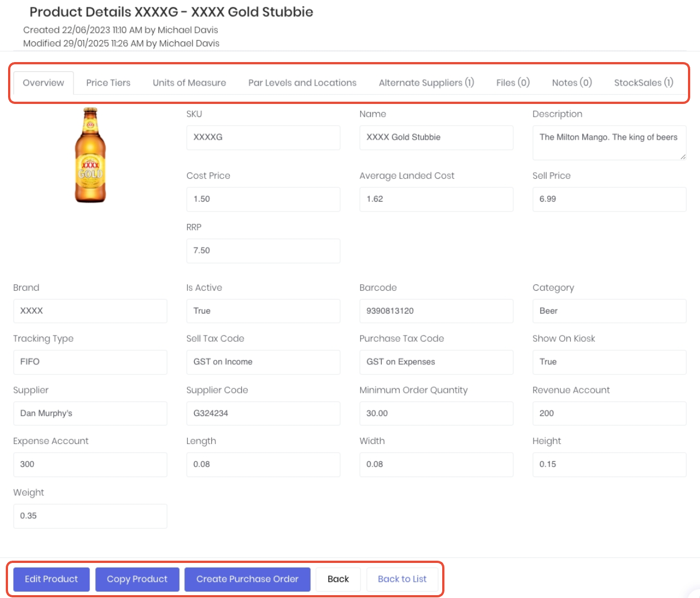700x598 pixels.
Task: Switch to the Files (0) tab
Action: [x=513, y=83]
